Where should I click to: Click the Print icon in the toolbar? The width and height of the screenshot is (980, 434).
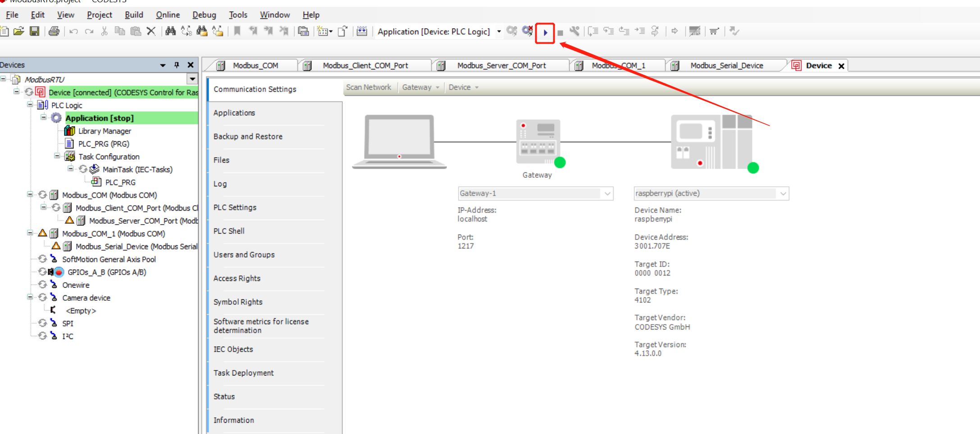click(54, 31)
